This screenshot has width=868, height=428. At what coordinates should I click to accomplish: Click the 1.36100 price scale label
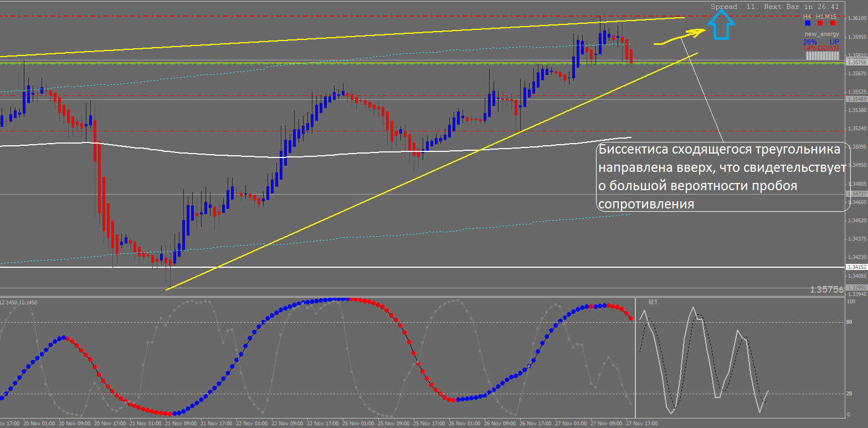pos(856,18)
